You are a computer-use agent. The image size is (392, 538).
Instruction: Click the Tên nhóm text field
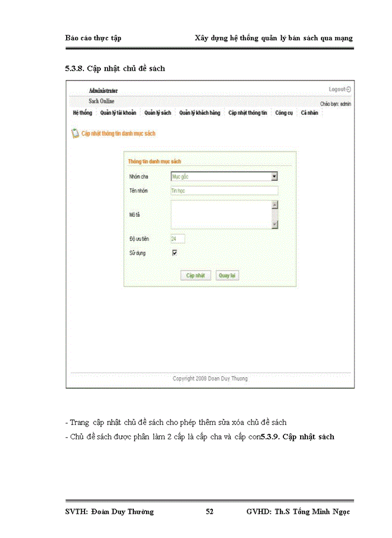click(x=224, y=191)
